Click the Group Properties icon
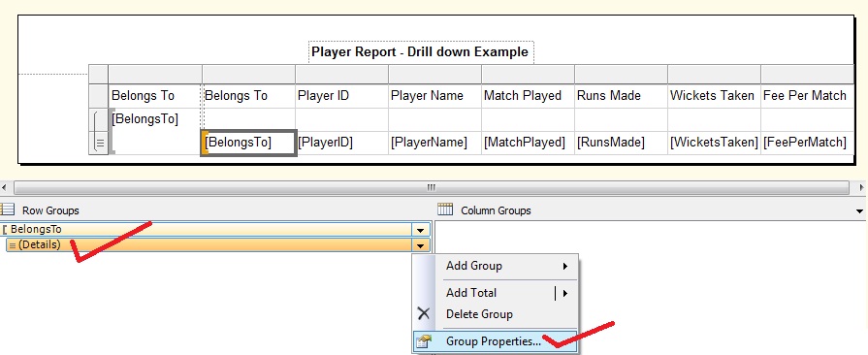The width and height of the screenshot is (868, 355). coord(424,341)
